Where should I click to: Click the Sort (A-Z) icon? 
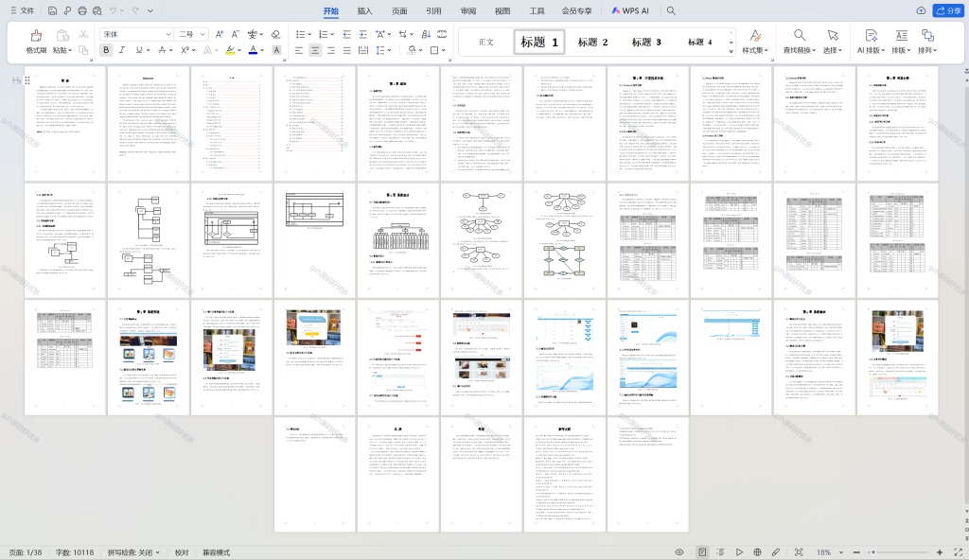tap(425, 34)
